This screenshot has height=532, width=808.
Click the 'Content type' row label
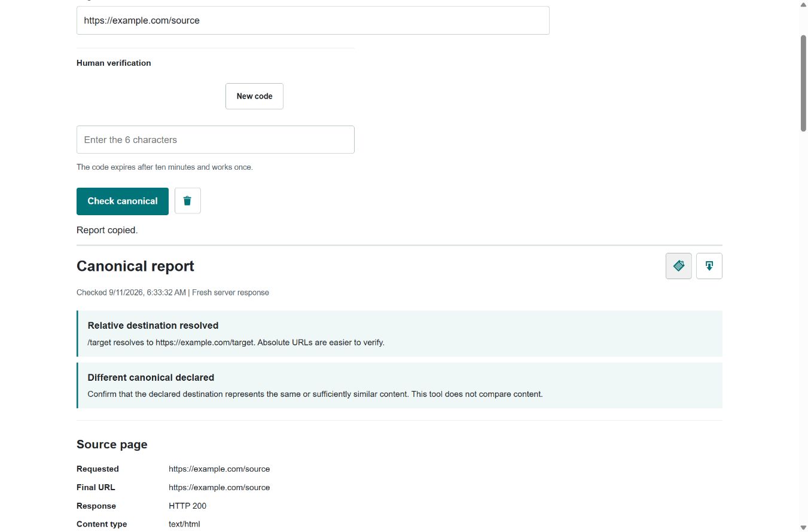[x=102, y=524]
